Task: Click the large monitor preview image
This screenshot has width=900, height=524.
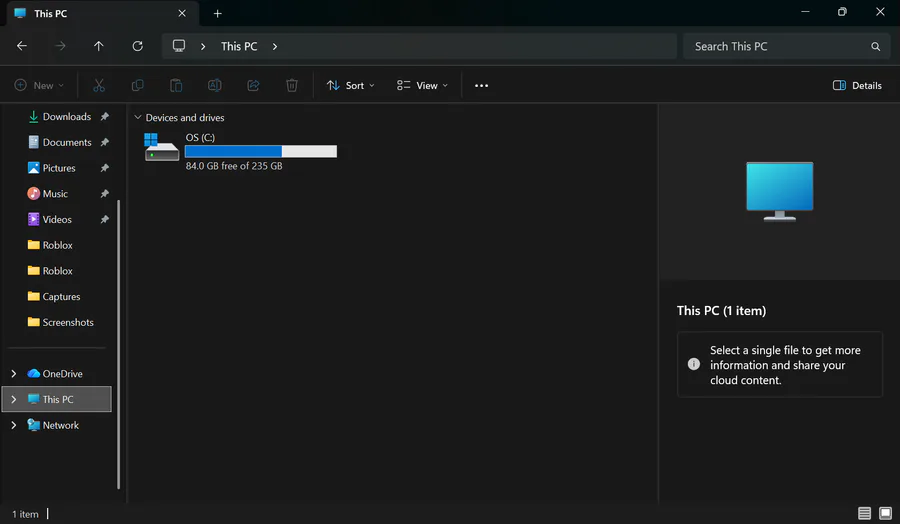Action: coord(779,191)
